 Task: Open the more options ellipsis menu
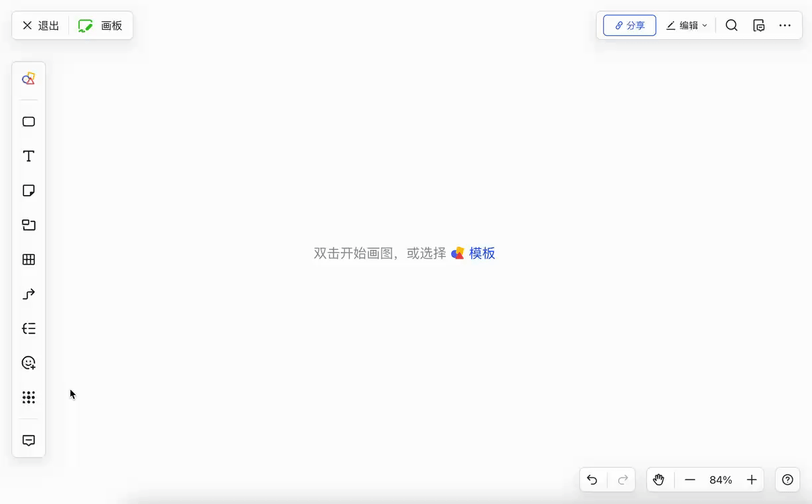785,25
